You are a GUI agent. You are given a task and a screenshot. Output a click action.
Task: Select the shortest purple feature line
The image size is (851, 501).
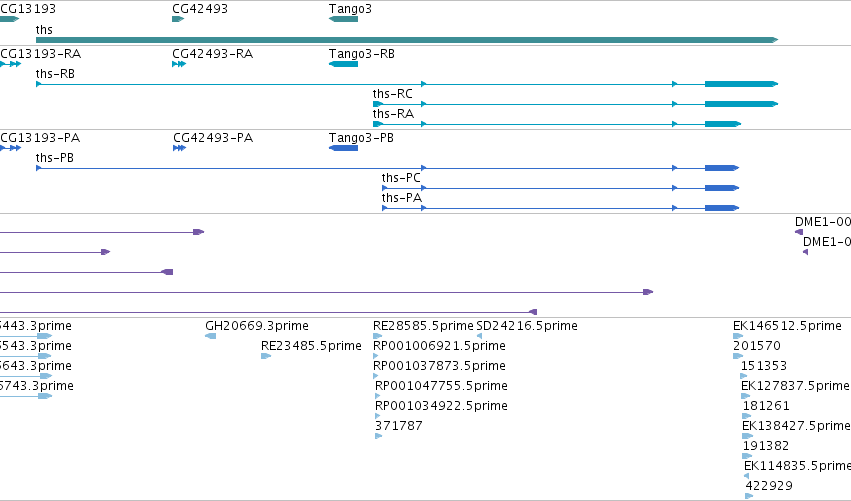coord(55,252)
